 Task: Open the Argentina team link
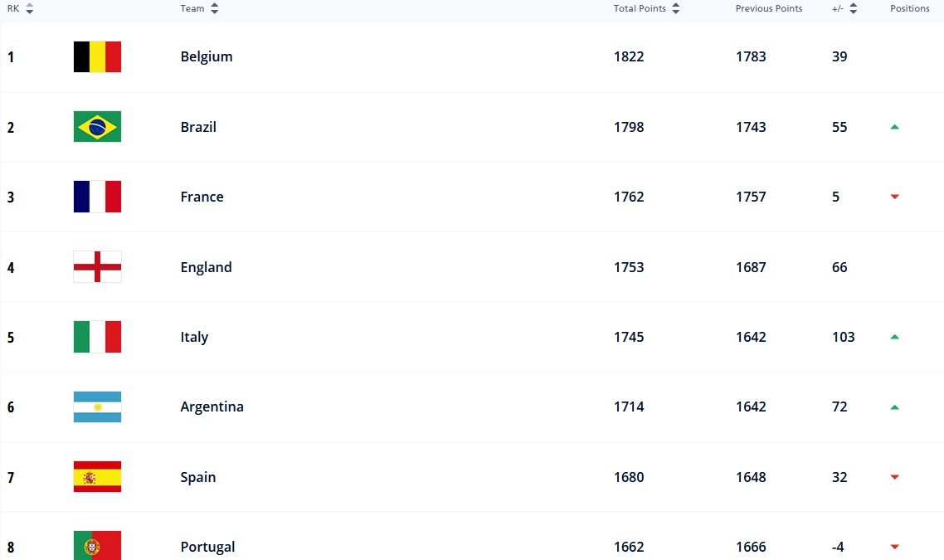tap(212, 407)
